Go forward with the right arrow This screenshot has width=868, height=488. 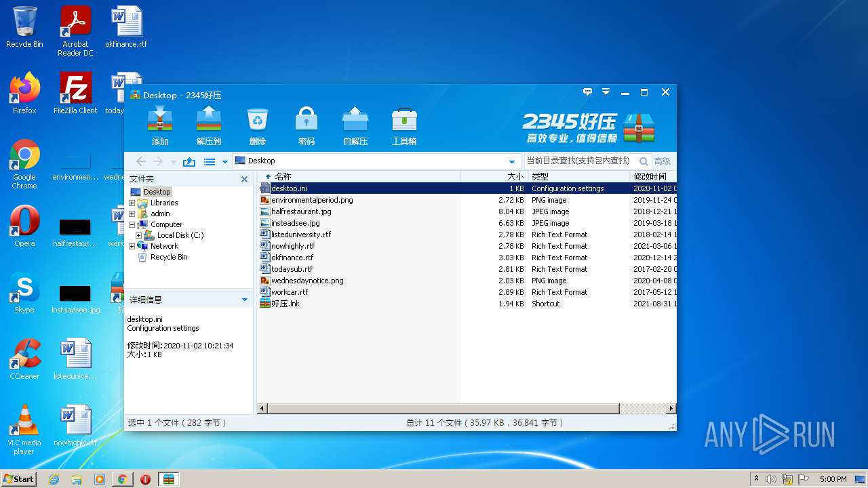157,161
